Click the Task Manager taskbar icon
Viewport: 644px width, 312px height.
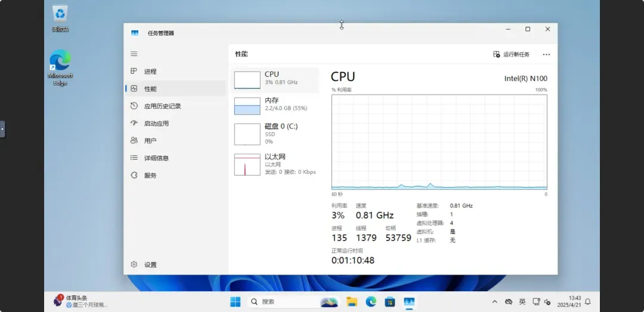(409, 302)
